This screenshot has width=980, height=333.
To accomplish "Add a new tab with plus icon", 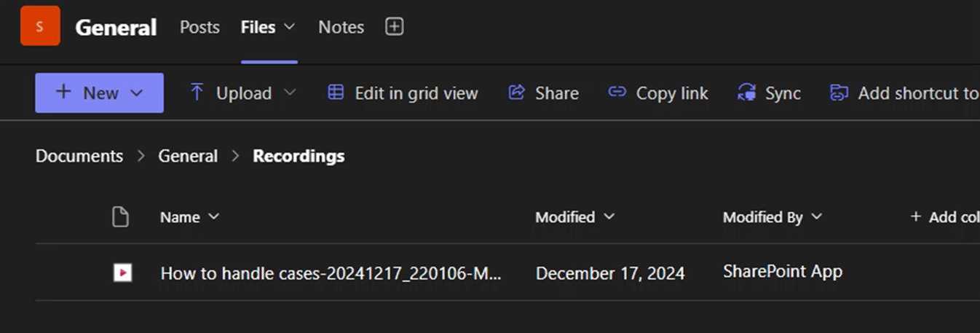I will pos(394,27).
